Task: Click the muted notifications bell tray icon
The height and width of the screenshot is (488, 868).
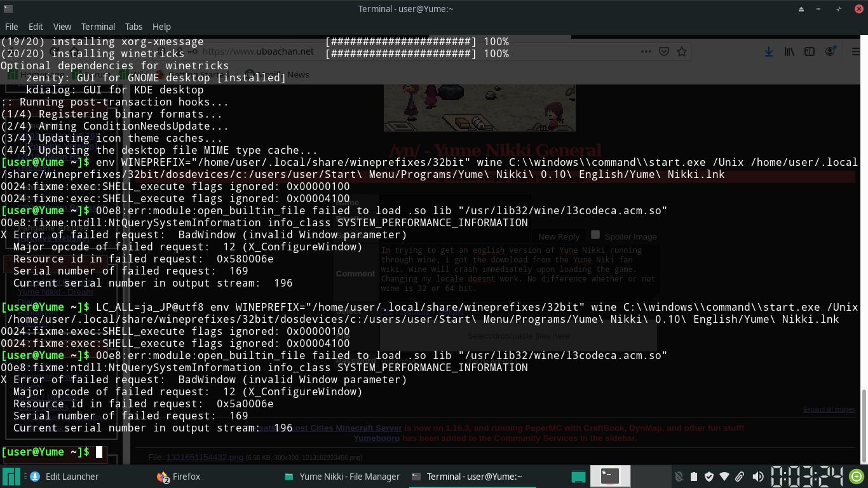Action: (x=679, y=477)
